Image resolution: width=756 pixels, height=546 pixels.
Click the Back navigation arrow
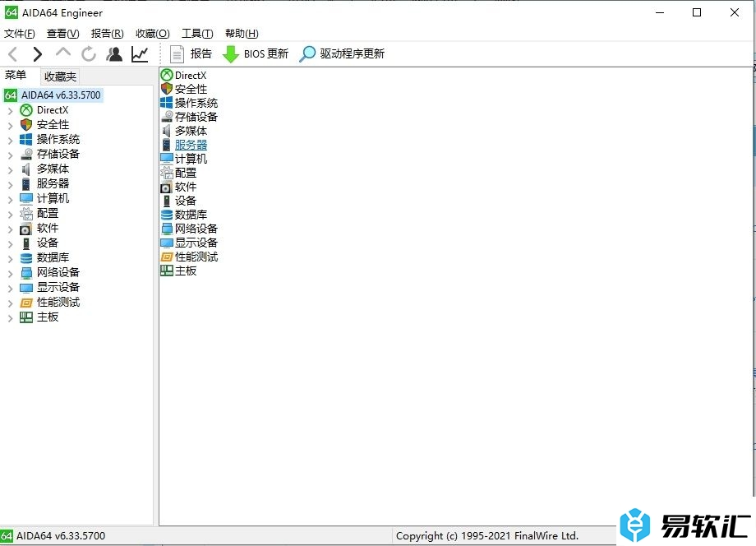13,54
